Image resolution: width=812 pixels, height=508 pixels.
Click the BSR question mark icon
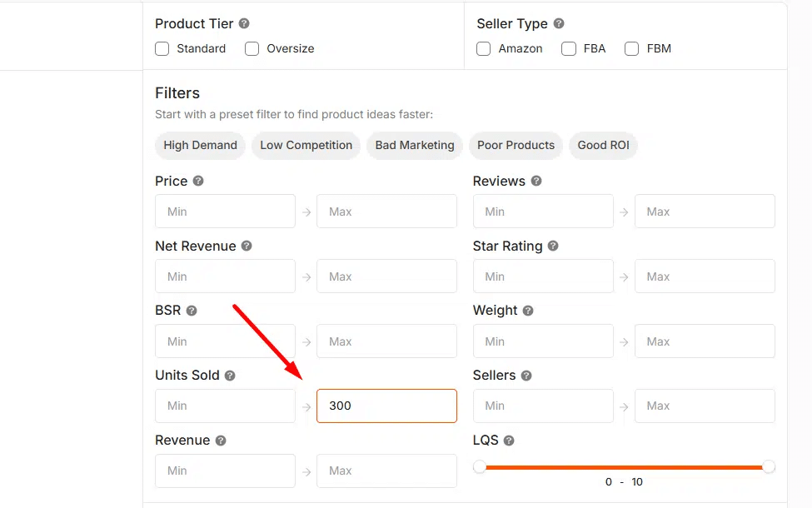click(192, 311)
